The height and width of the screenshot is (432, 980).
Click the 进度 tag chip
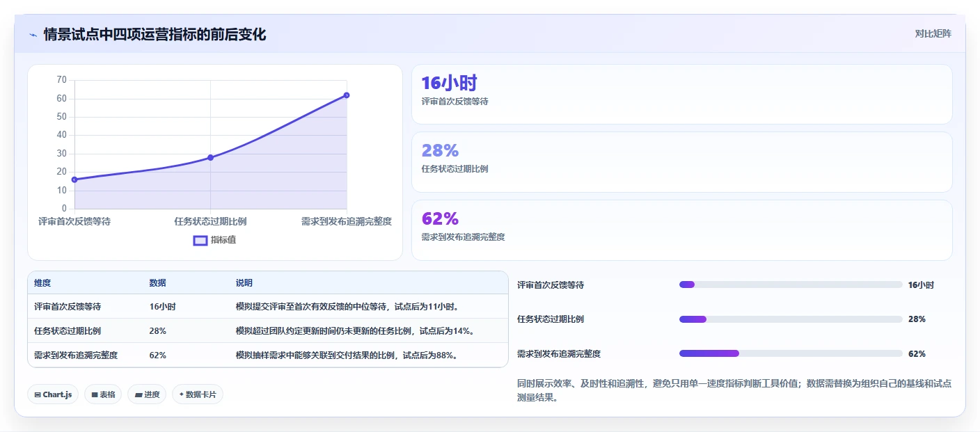(x=147, y=394)
